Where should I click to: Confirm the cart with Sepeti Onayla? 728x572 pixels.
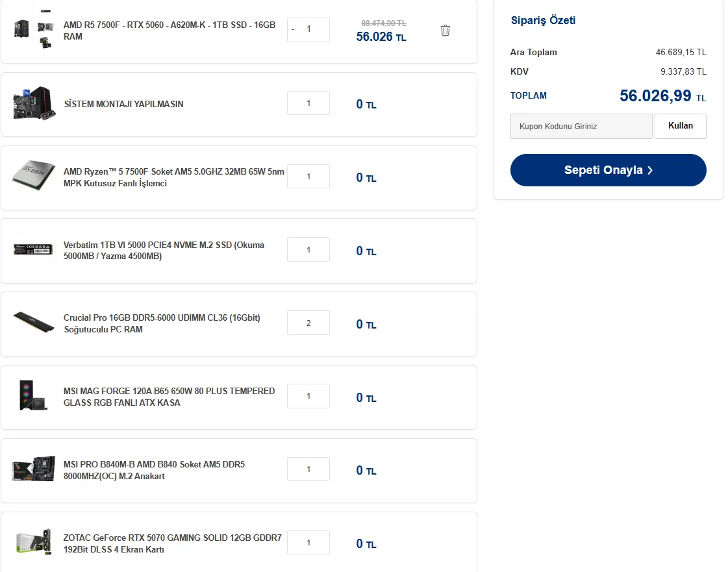point(608,170)
